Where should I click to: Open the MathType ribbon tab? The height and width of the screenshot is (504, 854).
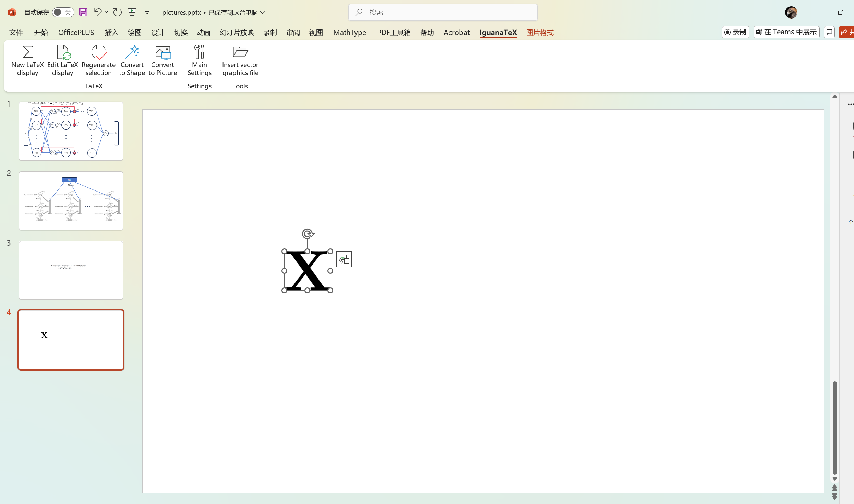tap(349, 33)
